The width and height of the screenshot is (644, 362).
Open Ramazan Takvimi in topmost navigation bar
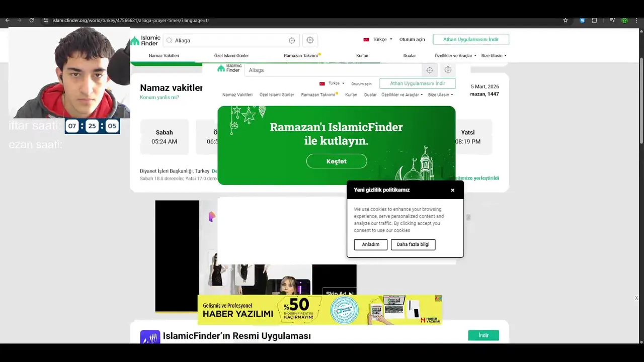(x=301, y=56)
